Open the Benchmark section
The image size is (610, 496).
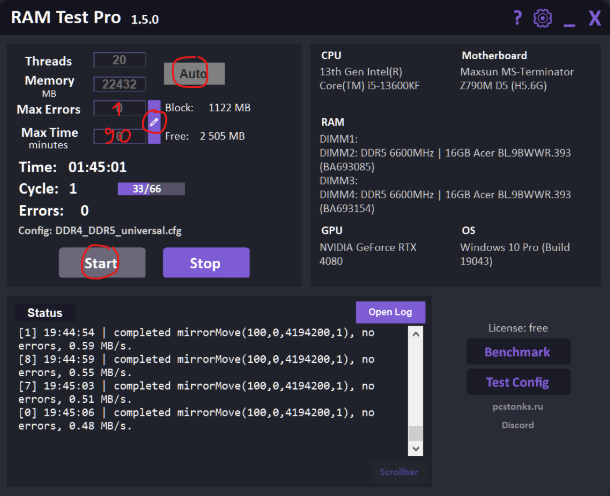(518, 352)
